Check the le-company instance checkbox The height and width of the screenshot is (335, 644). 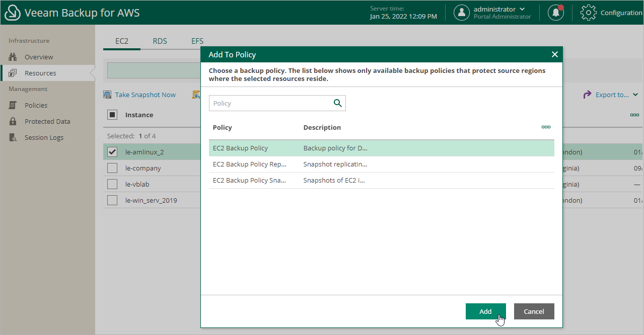pos(112,168)
